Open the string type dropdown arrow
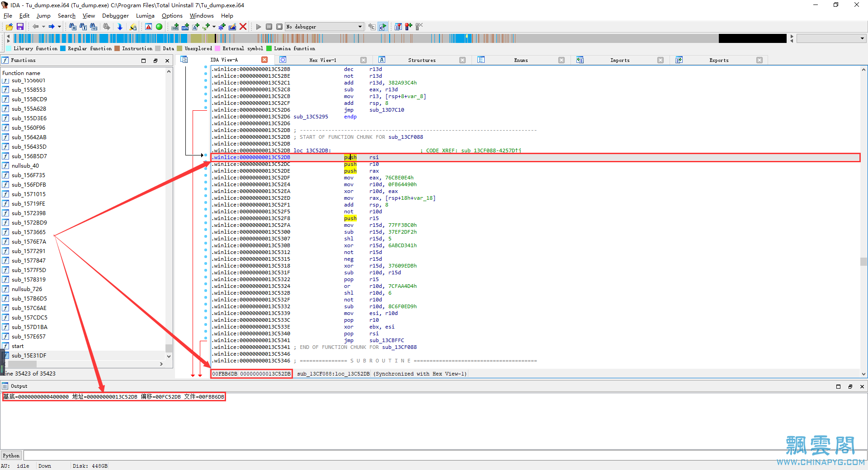The image size is (868, 470). point(214,27)
